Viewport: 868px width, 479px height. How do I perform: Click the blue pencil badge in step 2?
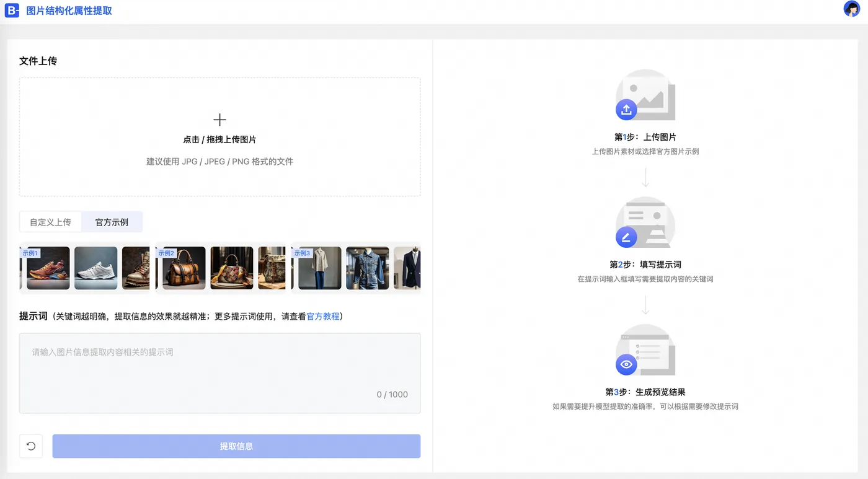(626, 237)
